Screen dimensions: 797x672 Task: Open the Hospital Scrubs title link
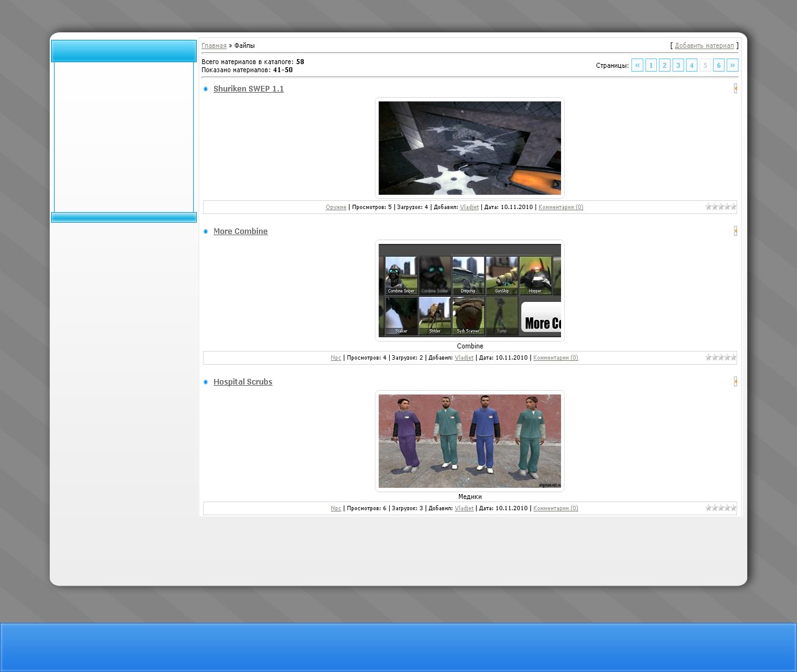pos(243,382)
